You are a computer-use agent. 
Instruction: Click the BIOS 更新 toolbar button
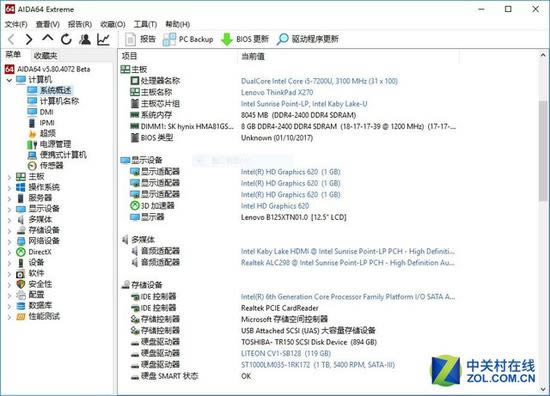[x=245, y=39]
